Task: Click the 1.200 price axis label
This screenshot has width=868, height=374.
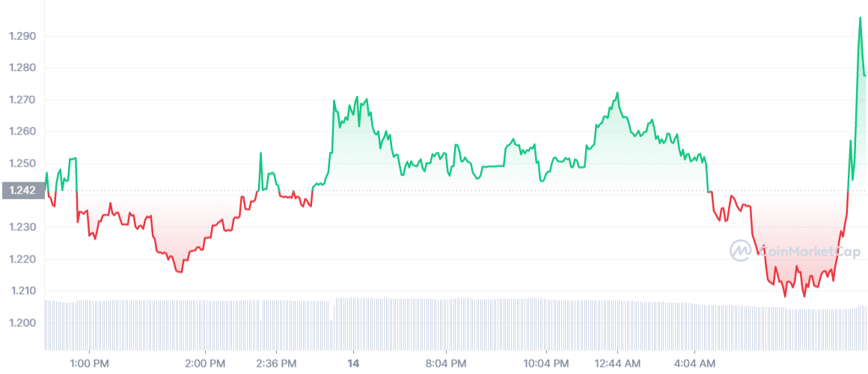Action: coord(22,322)
